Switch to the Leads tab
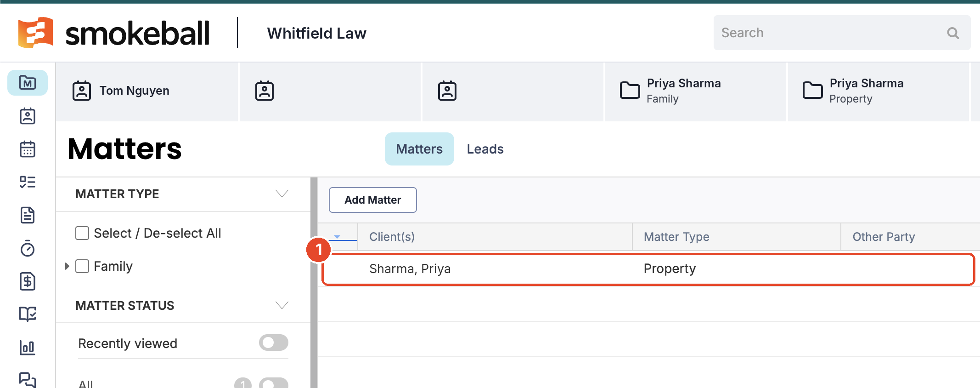Viewport: 980px width, 388px height. click(x=485, y=149)
